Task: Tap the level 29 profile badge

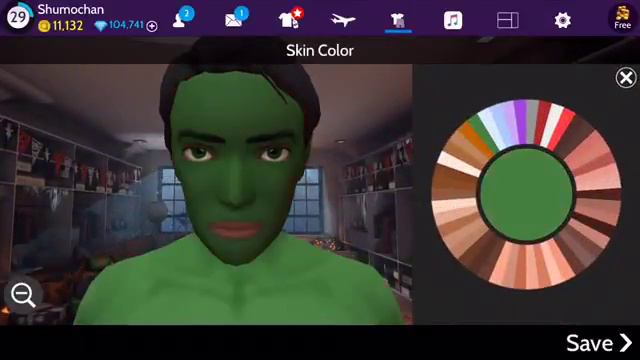Action: pos(18,17)
